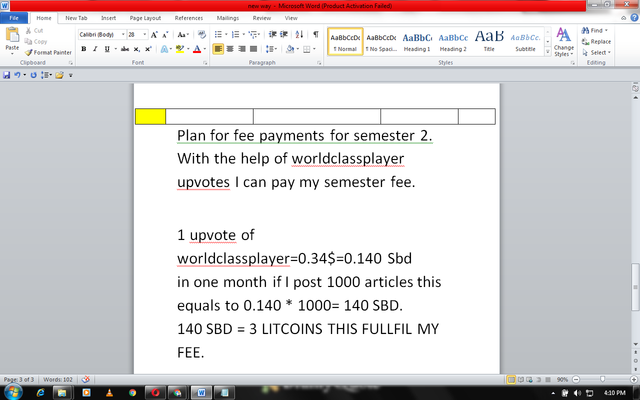Screen dimensions: 640x400
Task: Click Increase Indent icon
Action: tap(284, 34)
